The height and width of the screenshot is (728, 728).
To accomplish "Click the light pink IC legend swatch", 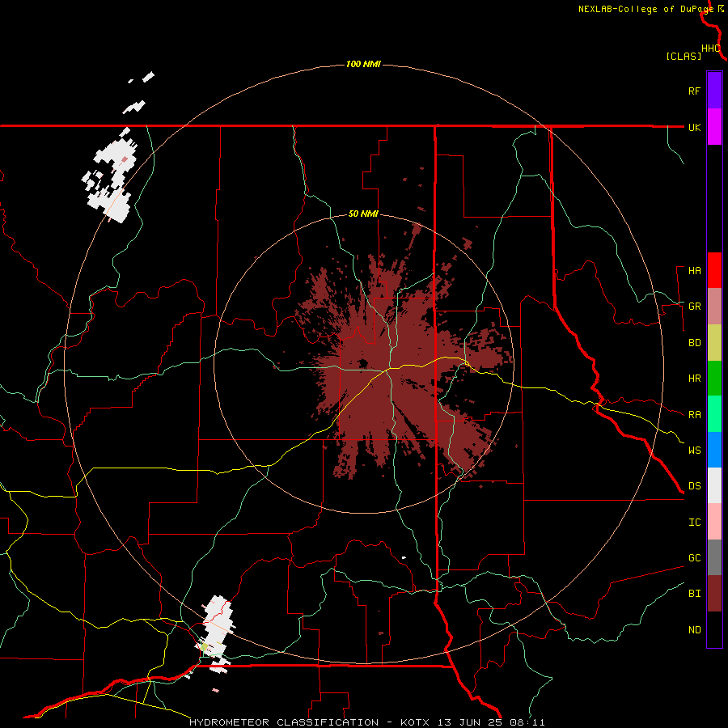I will [714, 522].
